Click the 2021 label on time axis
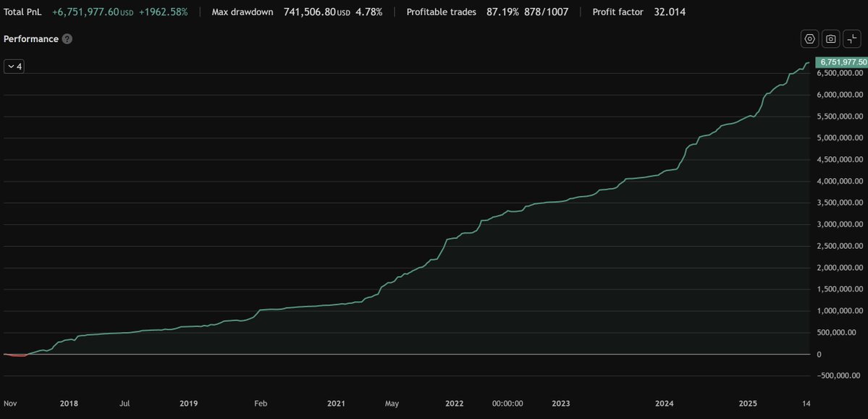This screenshot has height=419, width=868. click(336, 404)
